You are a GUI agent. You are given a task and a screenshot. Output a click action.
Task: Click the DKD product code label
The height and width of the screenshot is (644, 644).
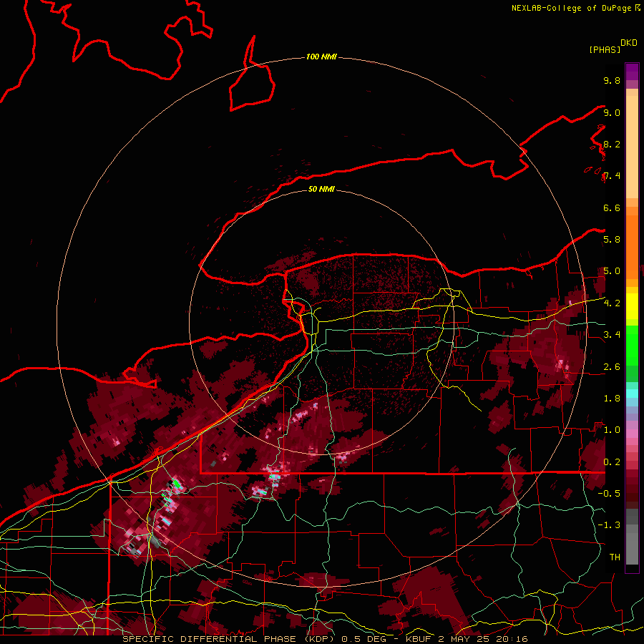[x=629, y=43]
